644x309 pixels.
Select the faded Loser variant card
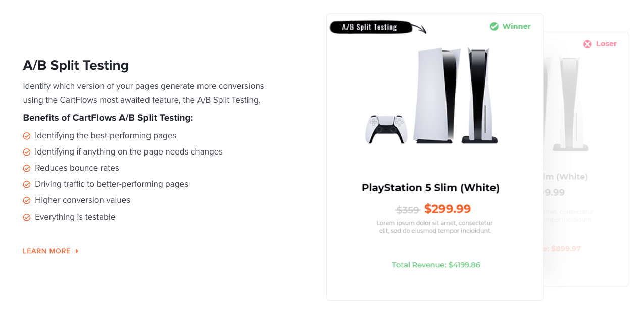(586, 159)
